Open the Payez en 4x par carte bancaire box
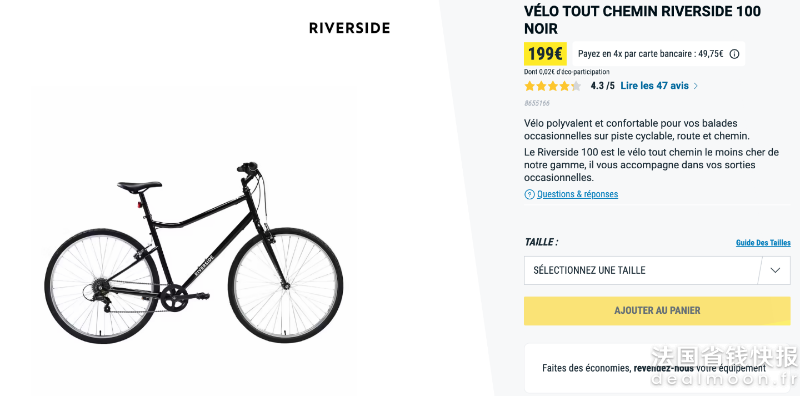Screen dimensions: 800x396 (x=659, y=54)
